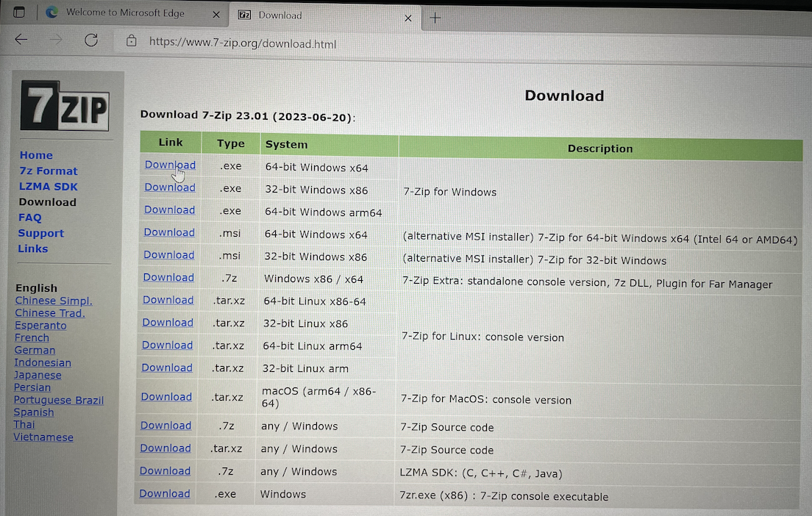Click the Link column header
This screenshot has height=516, width=812.
(171, 143)
